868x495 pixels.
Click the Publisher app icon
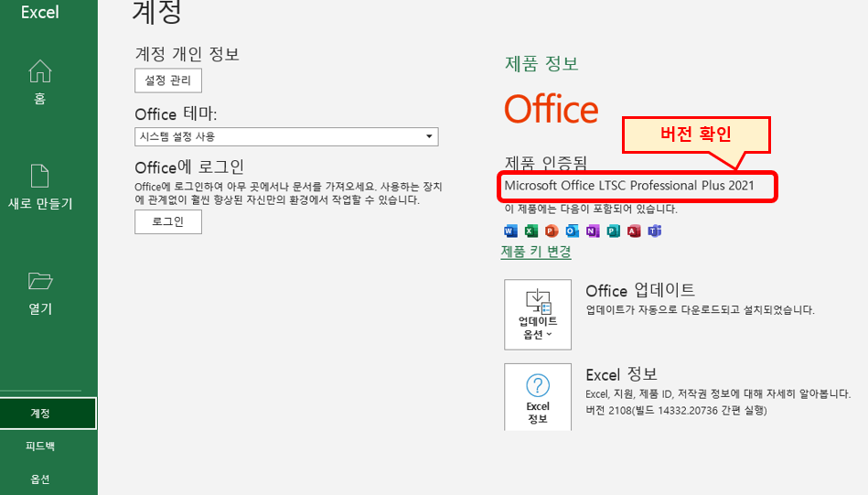tap(613, 231)
